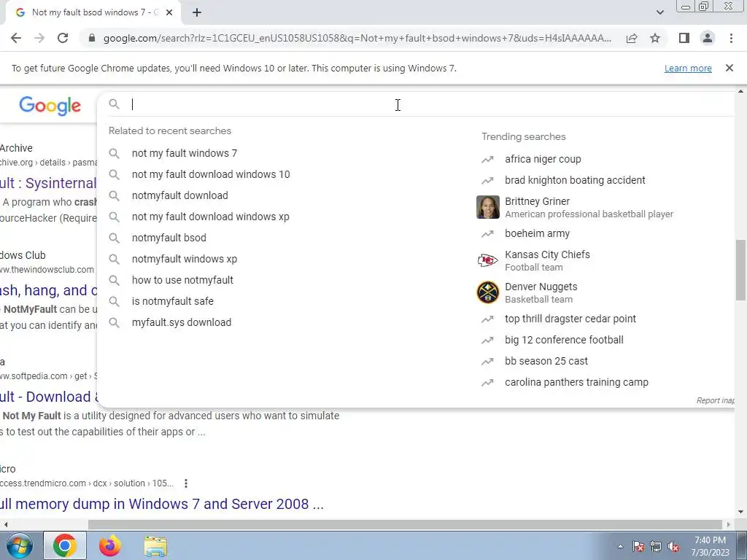Open 'top thrill dragster cedar point' trend

point(570,319)
